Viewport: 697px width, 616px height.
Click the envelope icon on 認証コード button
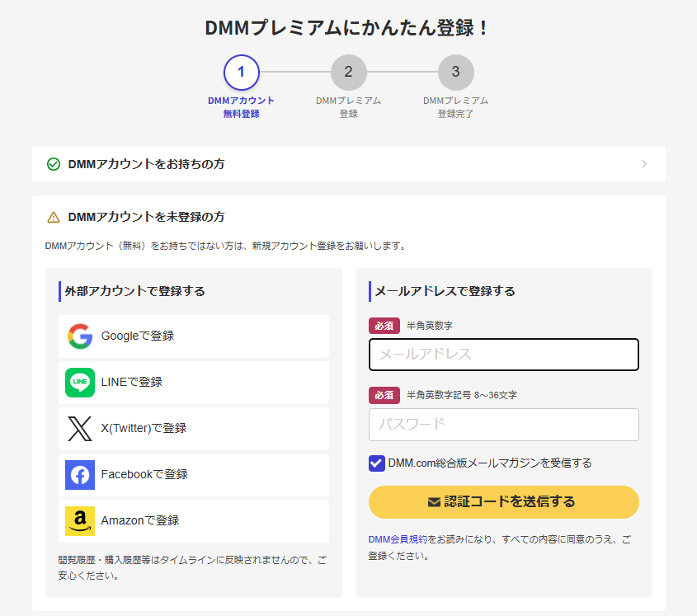tap(434, 502)
